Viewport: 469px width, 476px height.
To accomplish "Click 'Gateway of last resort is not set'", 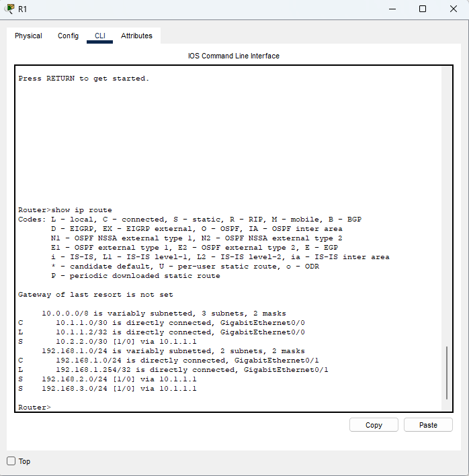I will (95, 295).
